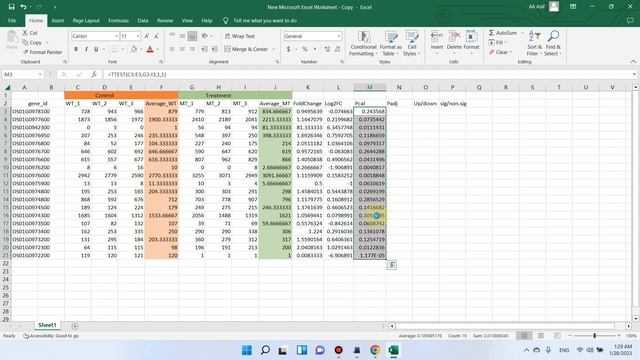Open the Format cells menu
640x360 pixels.
(x=471, y=41)
